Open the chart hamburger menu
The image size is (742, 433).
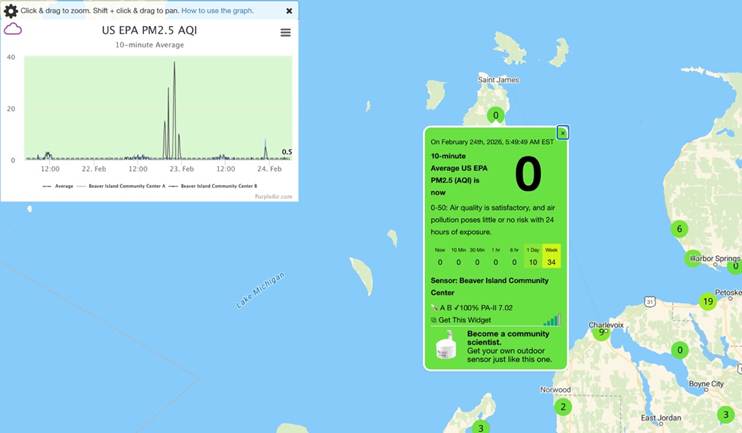coord(285,32)
